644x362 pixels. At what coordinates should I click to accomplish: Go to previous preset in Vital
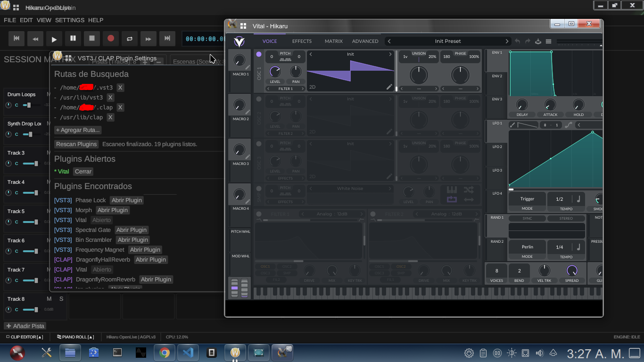click(389, 41)
